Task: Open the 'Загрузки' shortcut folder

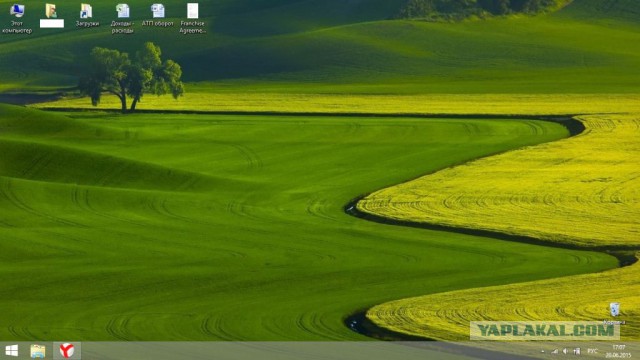Action: tap(87, 16)
